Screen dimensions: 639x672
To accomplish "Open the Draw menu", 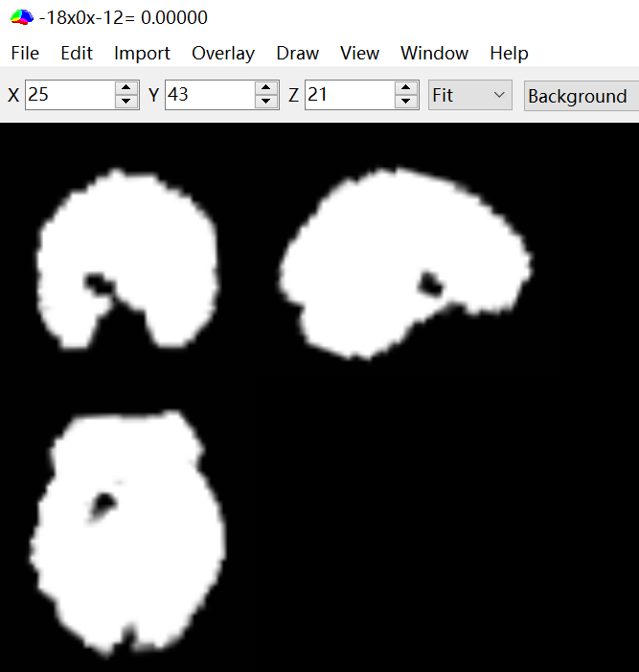I will pos(297,53).
